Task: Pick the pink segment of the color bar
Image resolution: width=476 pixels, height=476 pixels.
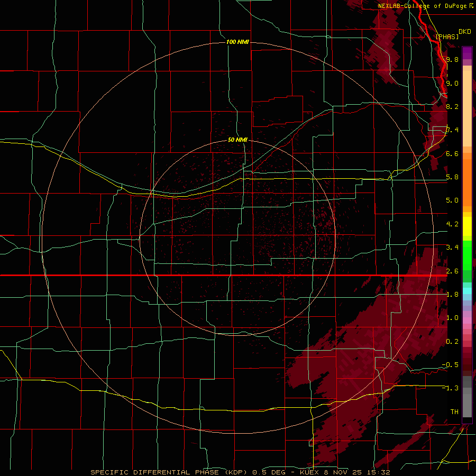Action: (x=467, y=321)
